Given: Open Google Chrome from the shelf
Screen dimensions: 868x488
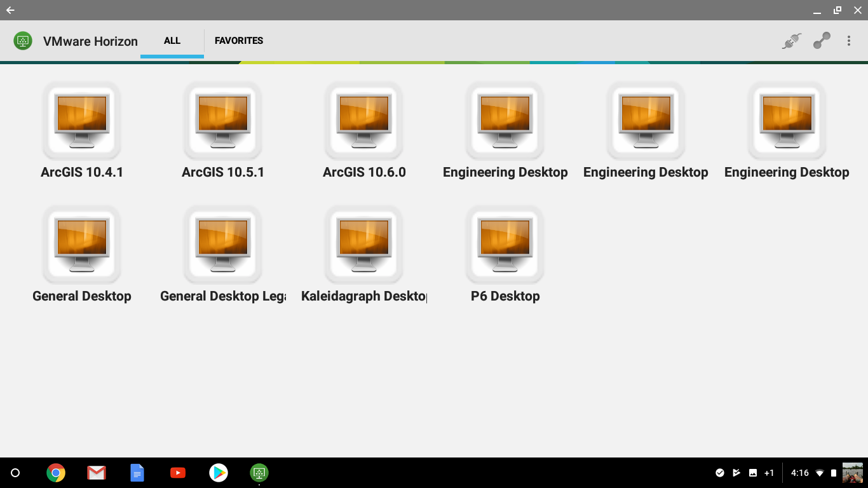Looking at the screenshot, I should [56, 473].
